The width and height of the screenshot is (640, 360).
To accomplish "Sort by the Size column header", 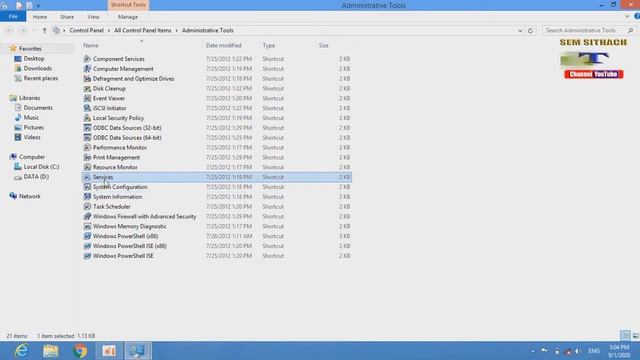I will 323,45.
